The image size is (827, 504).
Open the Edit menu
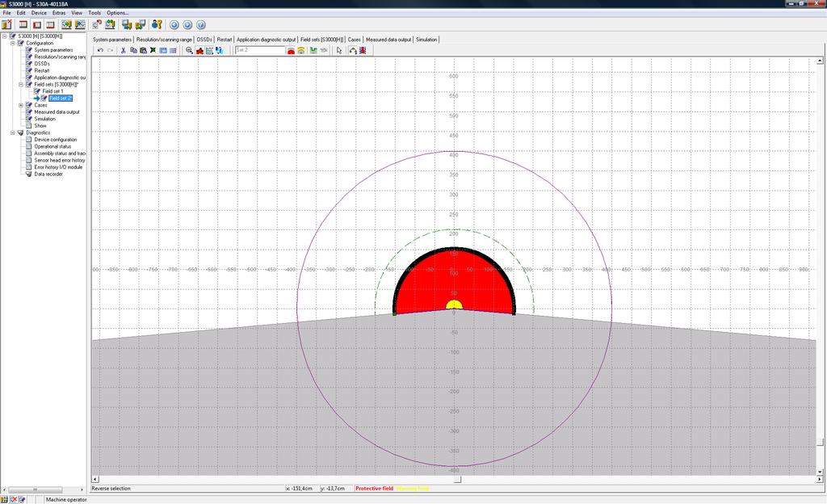tap(21, 13)
